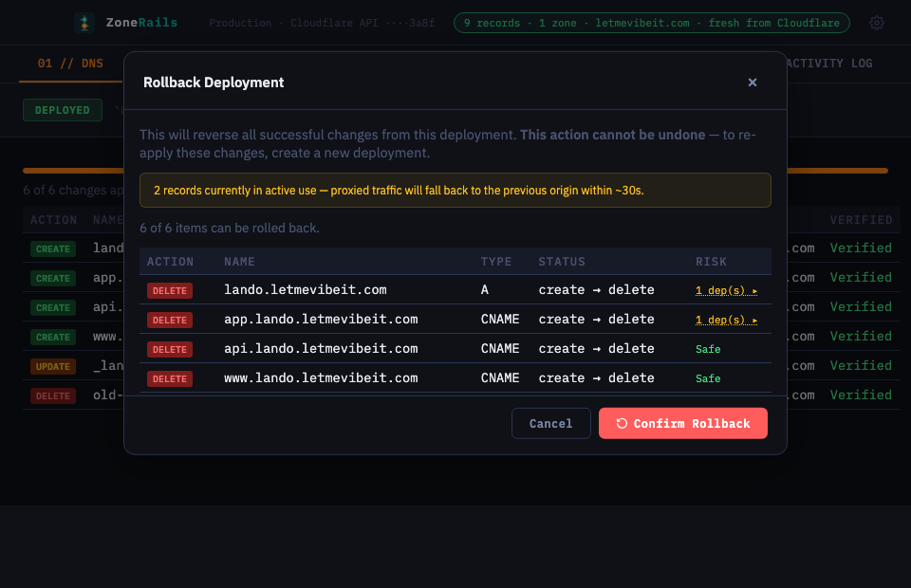Click Safe risk label for www.lando row
This screenshot has width=911, height=588.
click(708, 378)
